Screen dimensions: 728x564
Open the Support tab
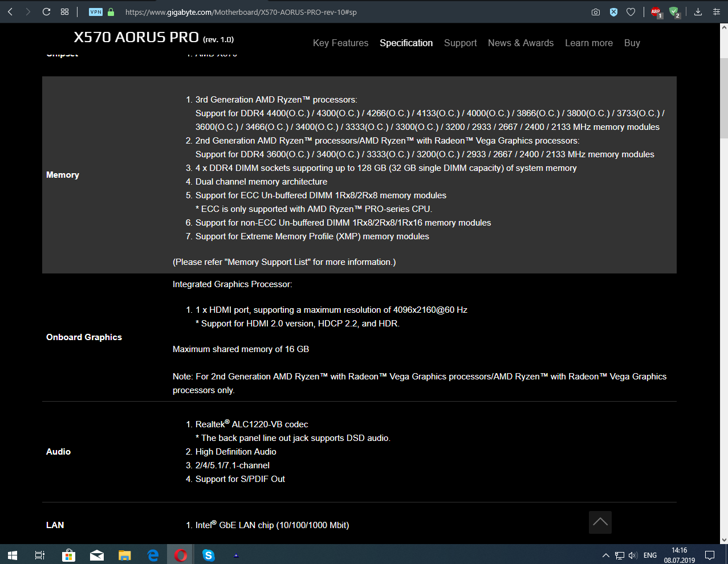coord(460,43)
